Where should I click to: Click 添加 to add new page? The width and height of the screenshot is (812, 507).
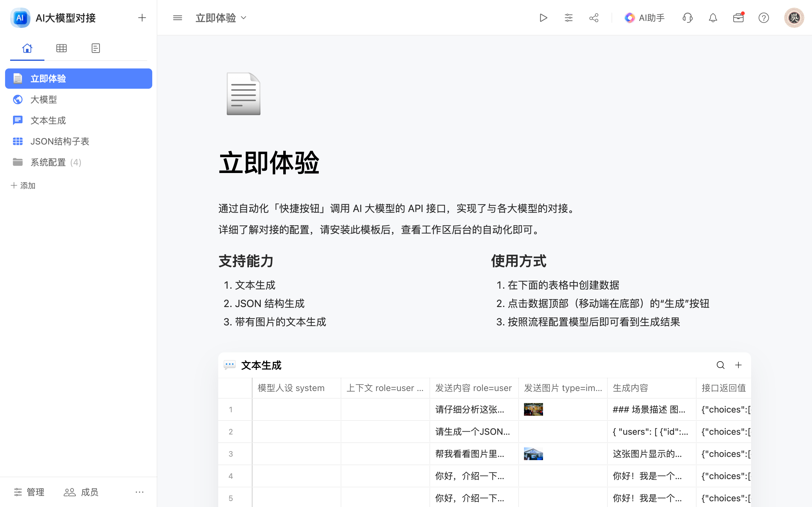23,185
